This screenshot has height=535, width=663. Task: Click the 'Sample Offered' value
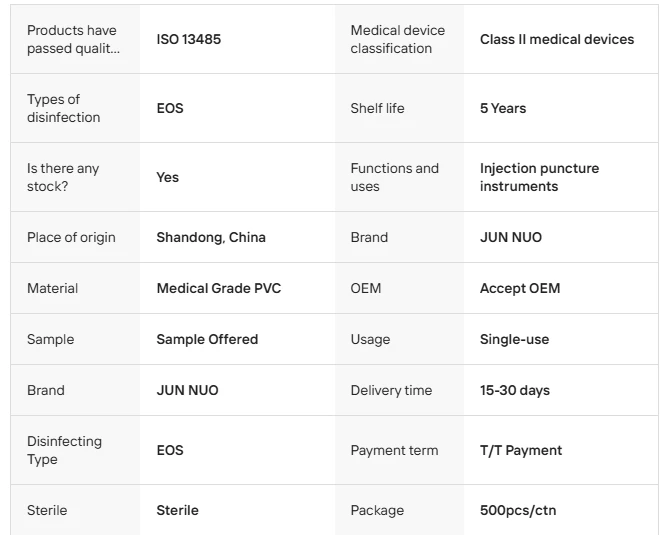click(x=207, y=339)
